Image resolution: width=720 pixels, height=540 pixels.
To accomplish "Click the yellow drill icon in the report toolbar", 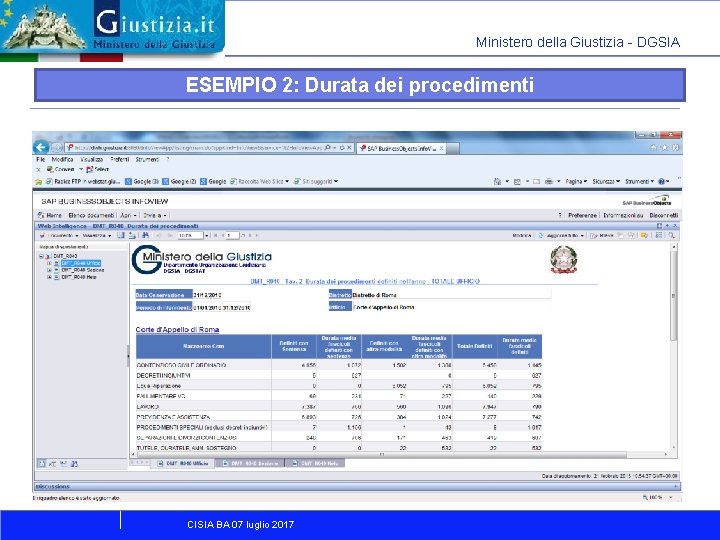I will pyautogui.click(x=644, y=236).
